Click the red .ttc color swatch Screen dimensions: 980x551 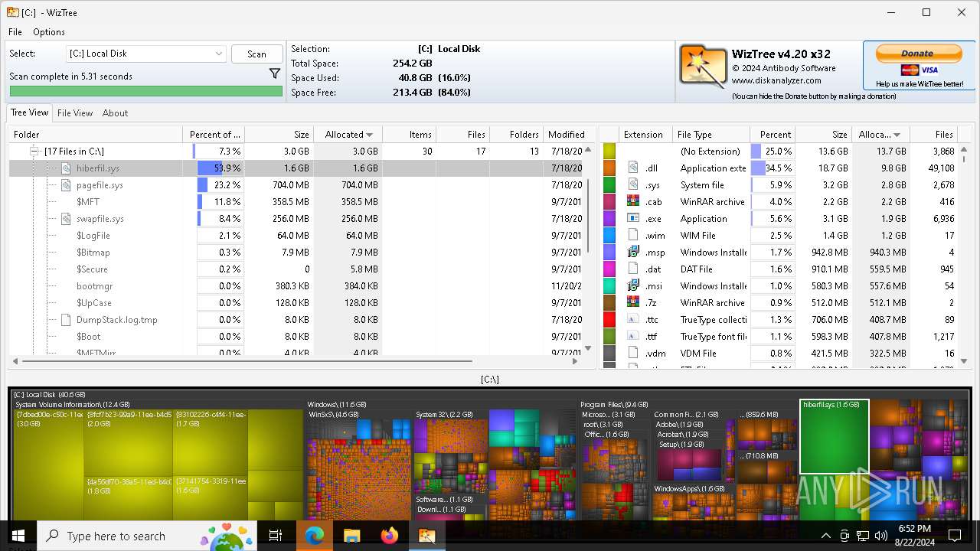609,320
